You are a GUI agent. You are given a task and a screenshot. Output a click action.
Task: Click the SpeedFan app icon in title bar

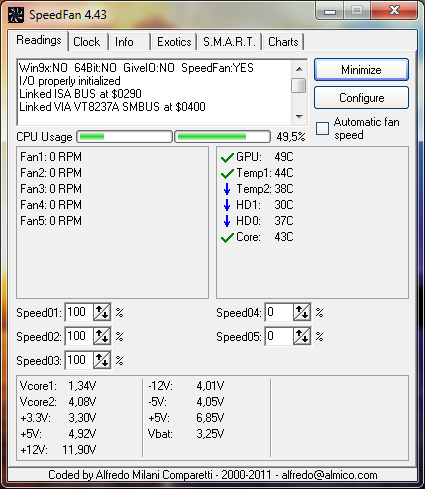16,15
